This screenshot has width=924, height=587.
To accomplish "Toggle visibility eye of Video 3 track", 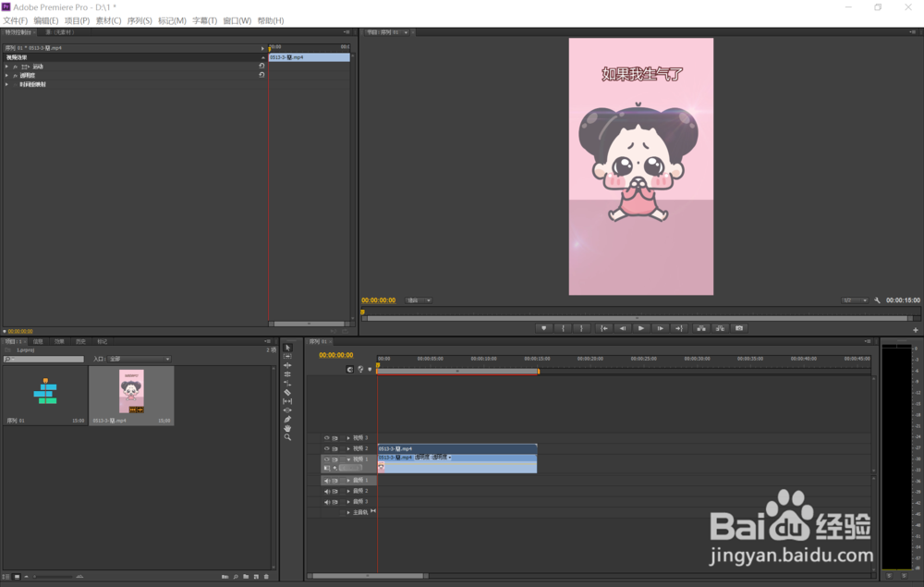I will click(x=326, y=438).
